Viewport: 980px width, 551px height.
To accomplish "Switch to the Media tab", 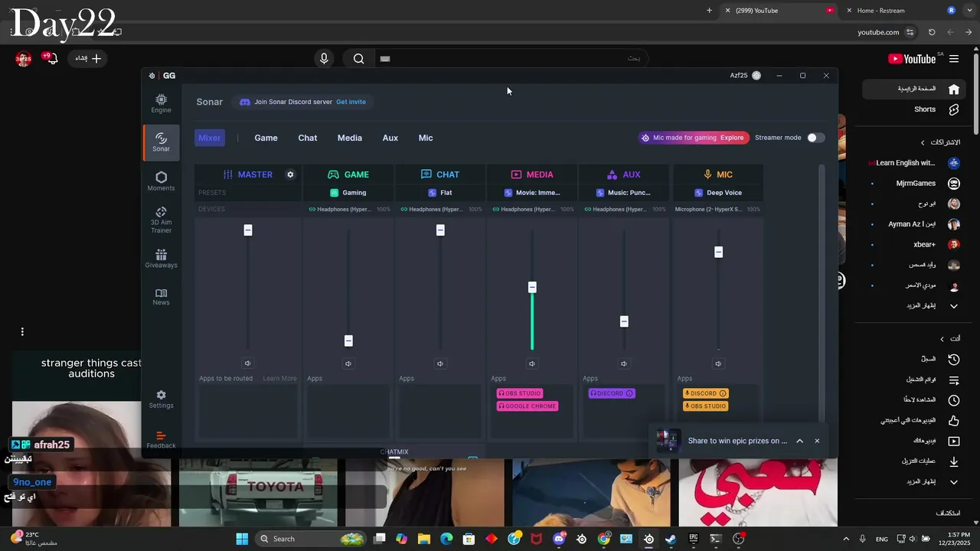I will click(349, 138).
